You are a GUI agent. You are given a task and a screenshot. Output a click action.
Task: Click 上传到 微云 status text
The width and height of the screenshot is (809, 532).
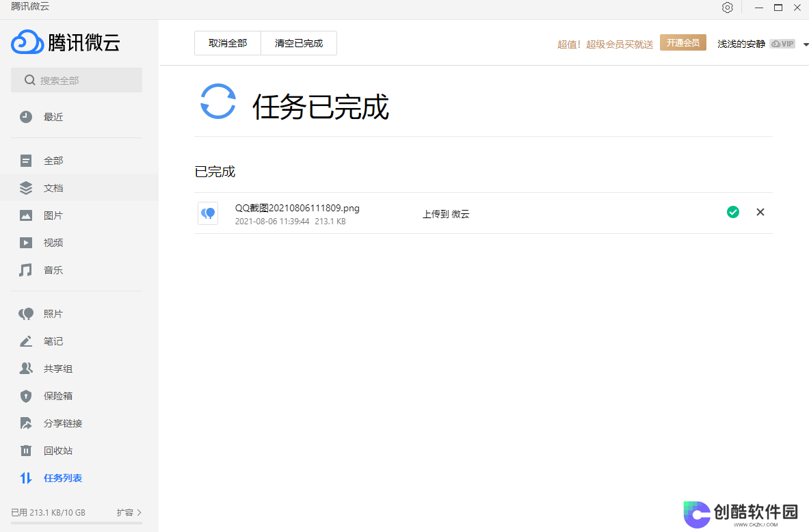point(446,213)
